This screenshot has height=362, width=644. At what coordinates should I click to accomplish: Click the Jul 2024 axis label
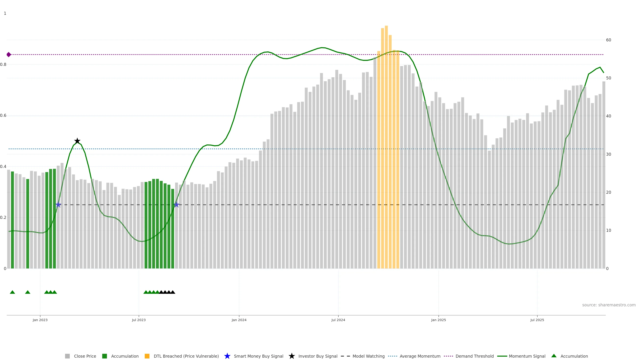pos(338,320)
